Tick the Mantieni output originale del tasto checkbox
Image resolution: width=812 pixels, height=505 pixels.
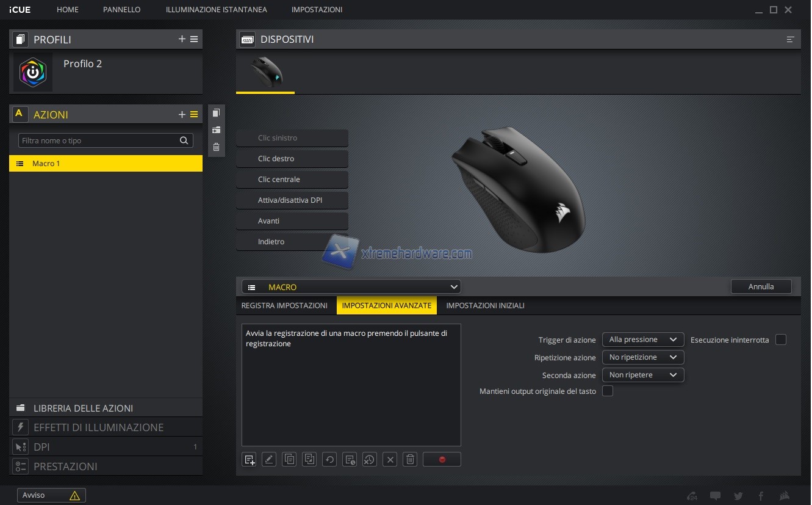coord(607,391)
